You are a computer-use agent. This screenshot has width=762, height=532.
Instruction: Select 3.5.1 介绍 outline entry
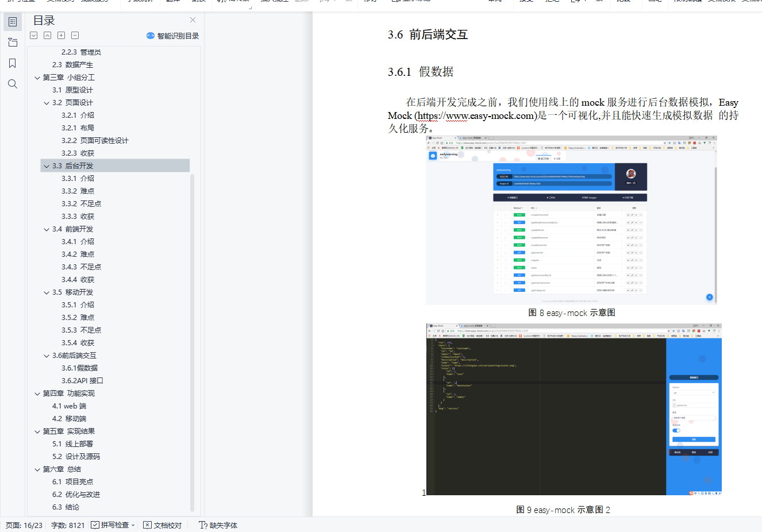tap(78, 305)
